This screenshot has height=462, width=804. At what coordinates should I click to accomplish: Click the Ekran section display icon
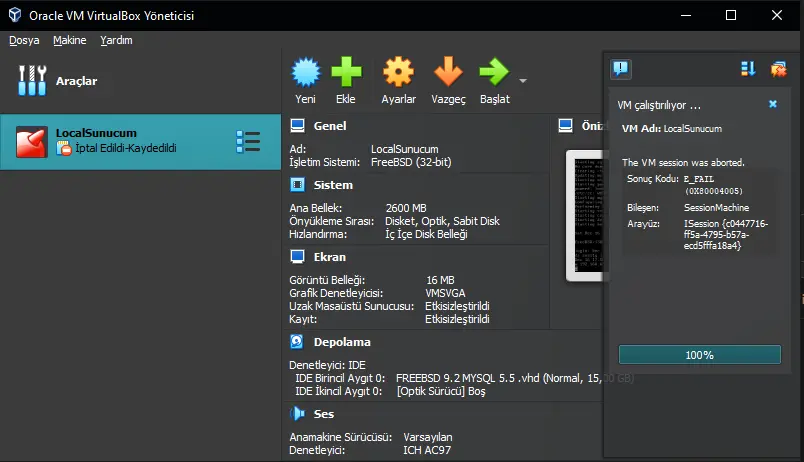[x=297, y=256]
